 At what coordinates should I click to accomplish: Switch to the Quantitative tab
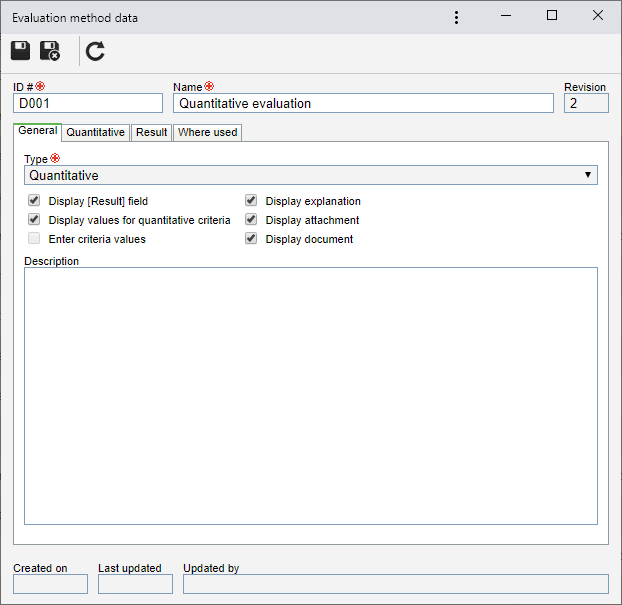click(x=96, y=133)
